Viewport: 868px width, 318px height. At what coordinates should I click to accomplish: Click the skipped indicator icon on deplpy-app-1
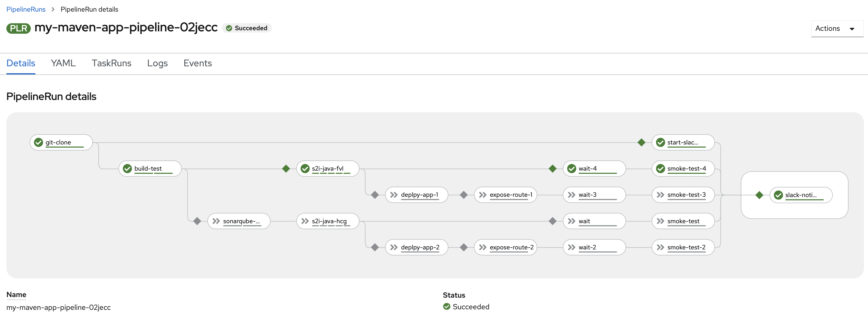394,194
